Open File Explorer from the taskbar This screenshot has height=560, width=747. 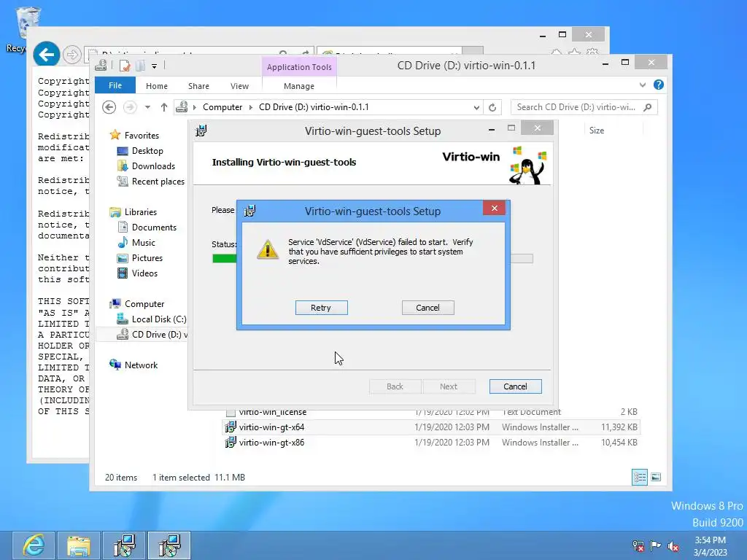point(79,545)
